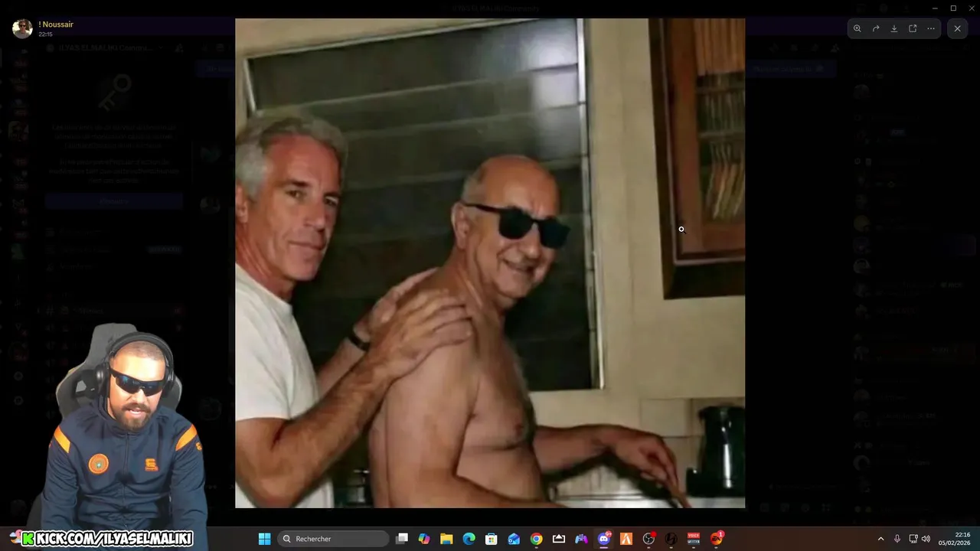Open File Explorer from the taskbar
The height and width of the screenshot is (551, 980).
point(446,539)
